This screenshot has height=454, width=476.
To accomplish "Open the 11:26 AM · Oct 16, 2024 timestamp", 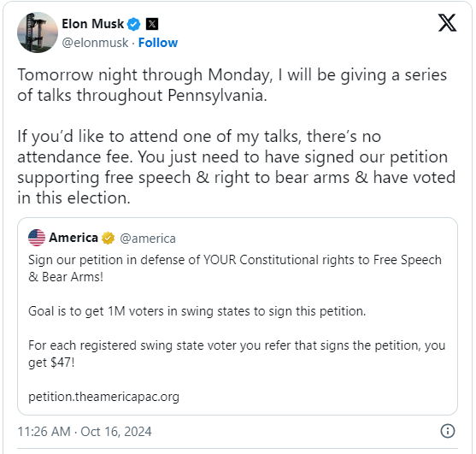I will pyautogui.click(x=85, y=432).
